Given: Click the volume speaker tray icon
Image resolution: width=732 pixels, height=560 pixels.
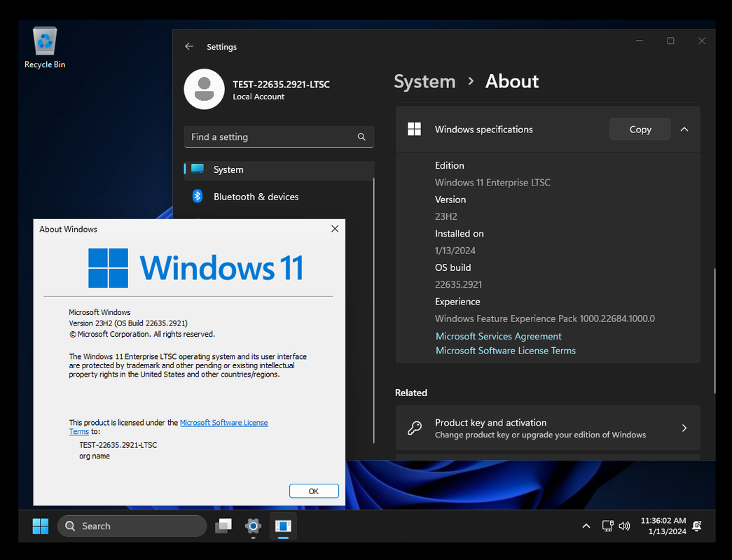Looking at the screenshot, I should click(x=624, y=526).
